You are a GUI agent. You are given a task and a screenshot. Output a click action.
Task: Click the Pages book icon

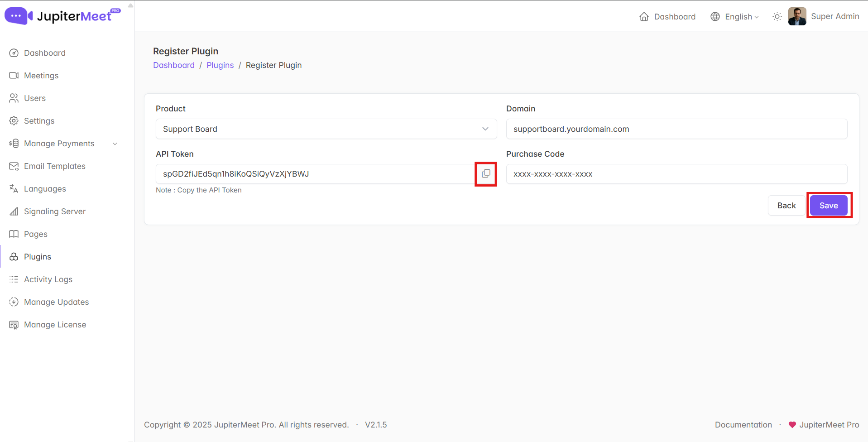pyautogui.click(x=14, y=234)
